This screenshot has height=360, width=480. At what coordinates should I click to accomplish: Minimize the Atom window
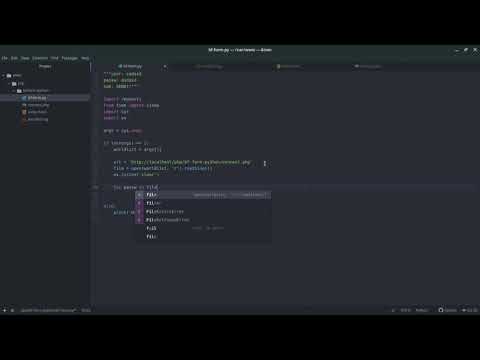pyautogui.click(x=457, y=50)
